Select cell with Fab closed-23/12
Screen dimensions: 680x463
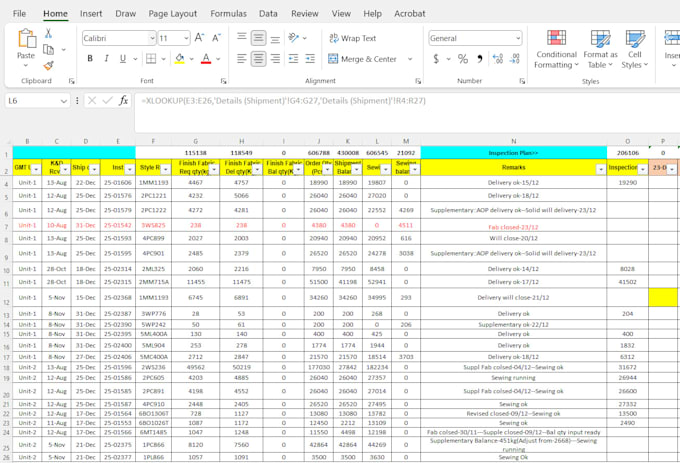coord(513,226)
